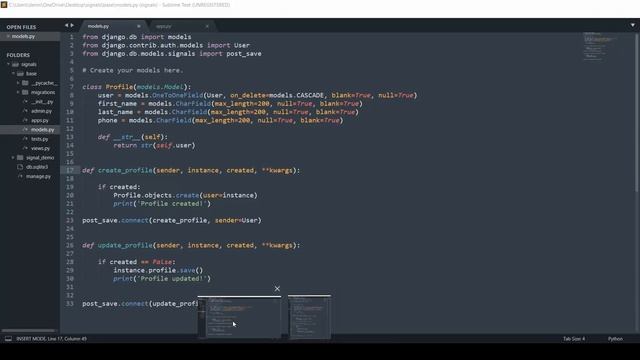Expand the __pycache__ folder arrow
640x360 pixels.
click(x=18, y=83)
